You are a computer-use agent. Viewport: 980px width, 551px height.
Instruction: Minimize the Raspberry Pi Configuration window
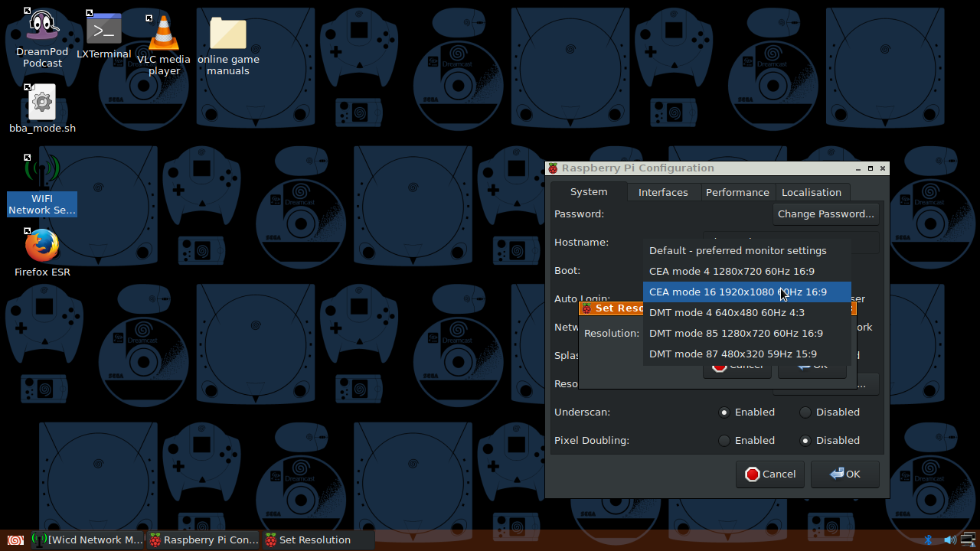(x=858, y=168)
